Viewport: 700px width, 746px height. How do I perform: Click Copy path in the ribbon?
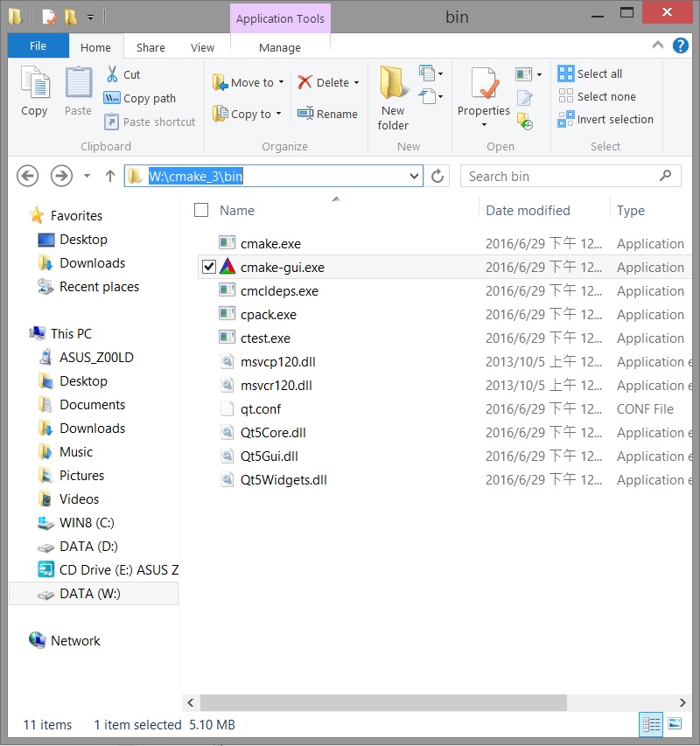(140, 99)
